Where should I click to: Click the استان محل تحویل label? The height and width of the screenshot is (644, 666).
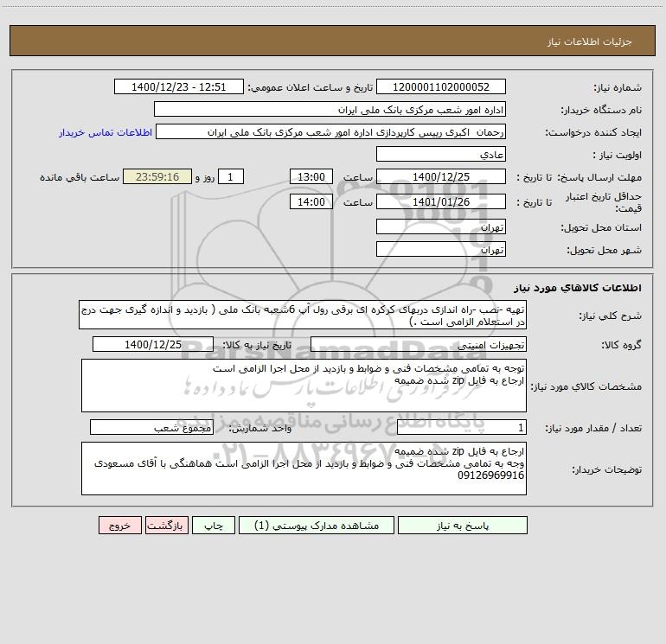point(601,227)
